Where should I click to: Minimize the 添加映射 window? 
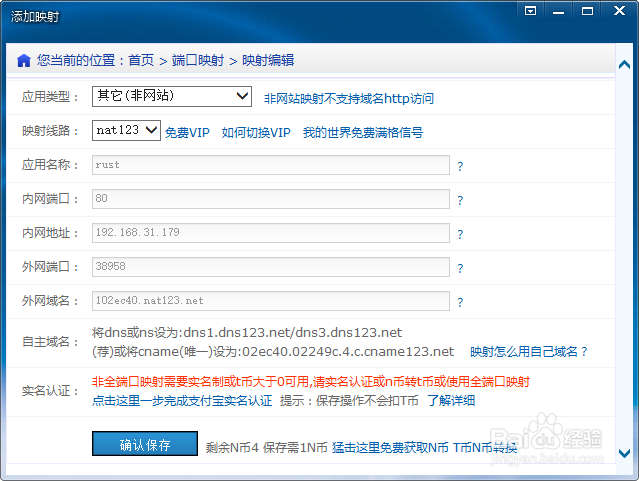[x=558, y=11]
